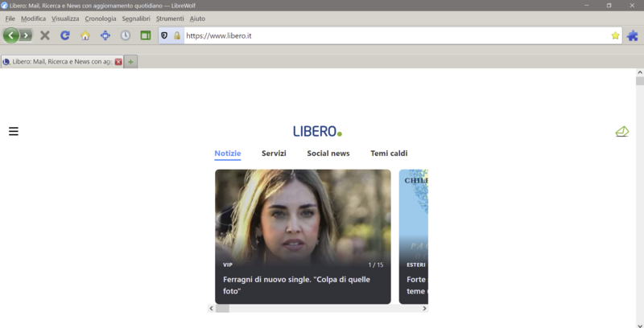The image size is (644, 328).
Task: Click the URL address field
Action: point(396,35)
